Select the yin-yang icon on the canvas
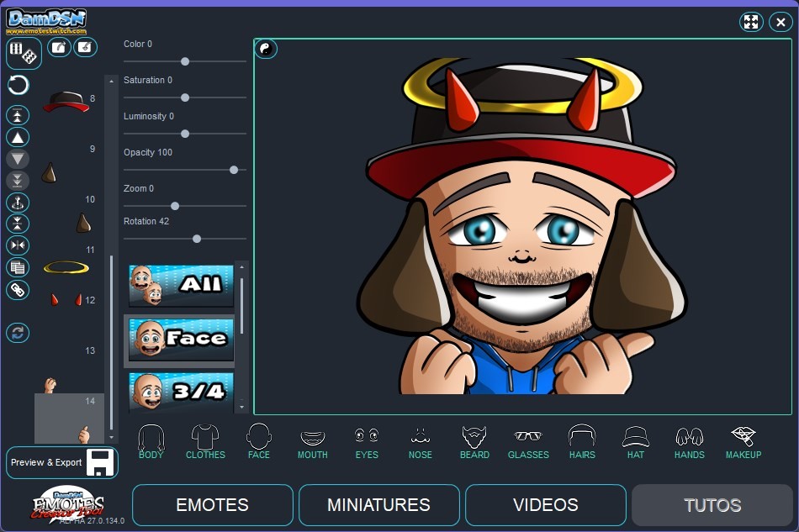Screen dimensions: 799x532 267,50
